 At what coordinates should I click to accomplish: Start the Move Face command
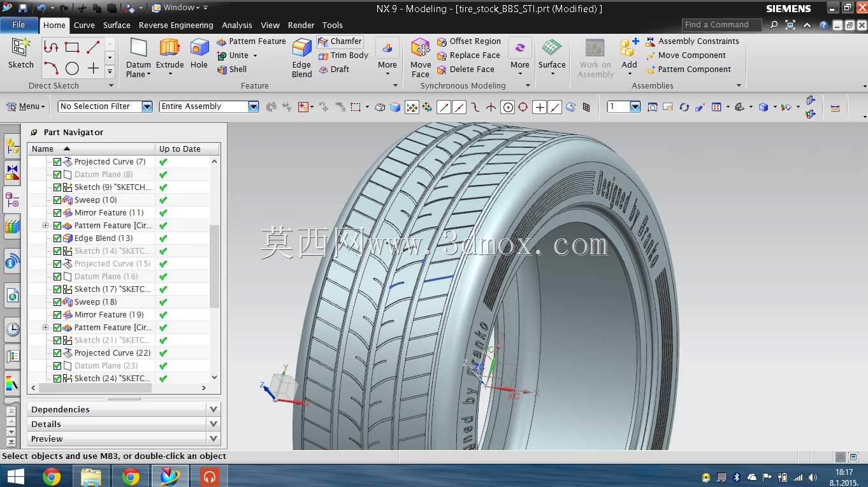[421, 57]
